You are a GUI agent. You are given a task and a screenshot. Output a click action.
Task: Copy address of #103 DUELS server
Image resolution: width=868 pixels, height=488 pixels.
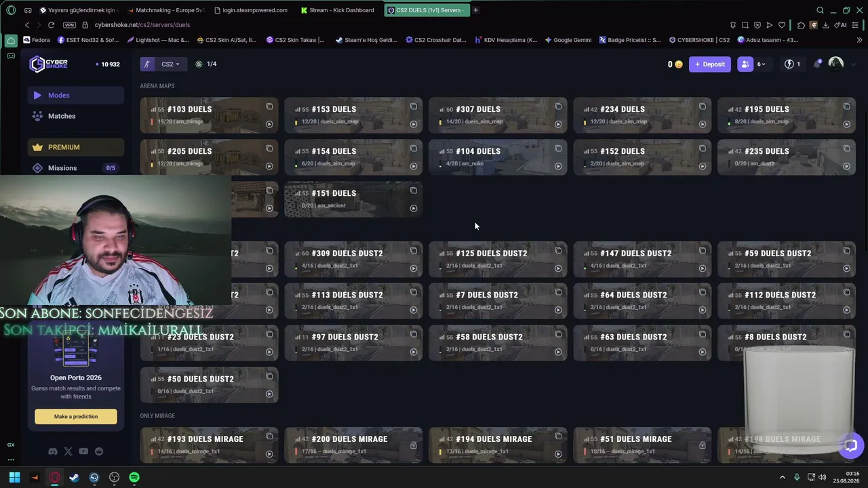269,106
